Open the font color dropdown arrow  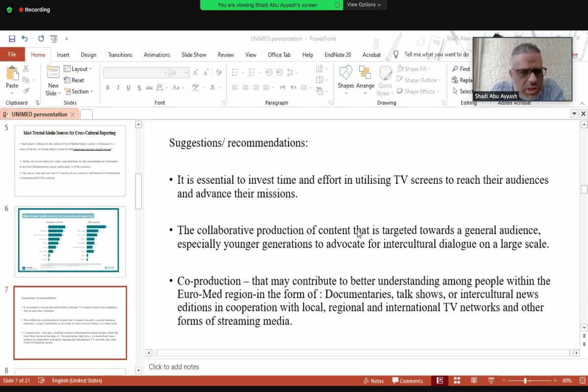pyautogui.click(x=220, y=88)
